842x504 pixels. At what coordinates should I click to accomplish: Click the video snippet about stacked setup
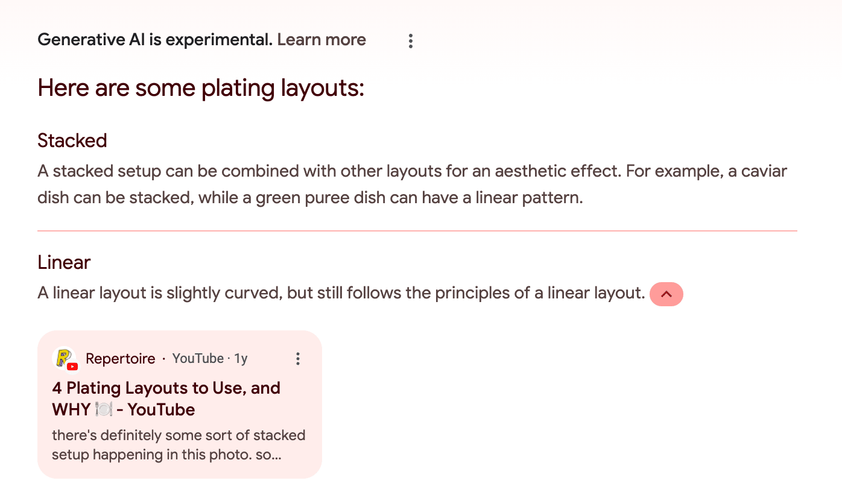(x=179, y=444)
